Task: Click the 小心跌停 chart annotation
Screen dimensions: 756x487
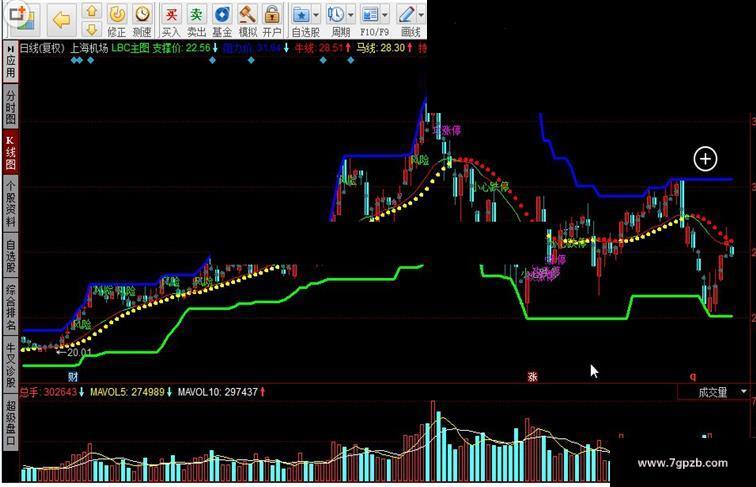Action: pyautogui.click(x=492, y=187)
